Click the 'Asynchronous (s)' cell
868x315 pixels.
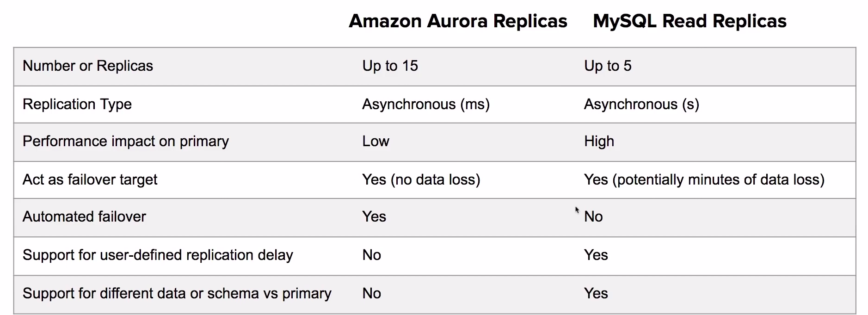641,104
